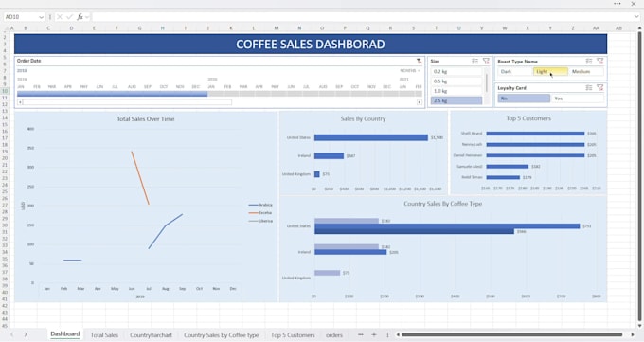Click the timeline horizontal scroll thumb

tap(127, 102)
